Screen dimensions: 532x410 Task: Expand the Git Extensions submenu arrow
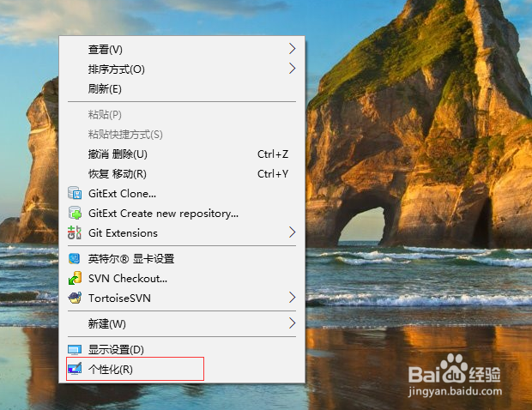292,232
